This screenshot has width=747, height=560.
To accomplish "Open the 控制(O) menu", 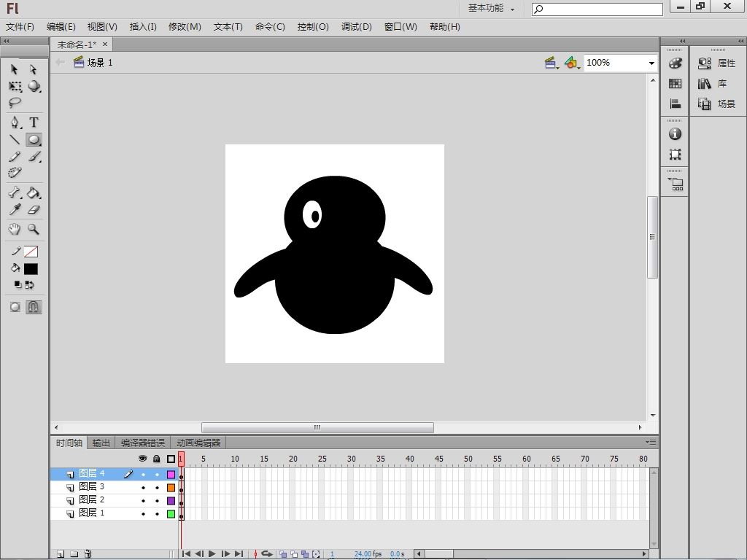I will (x=313, y=27).
